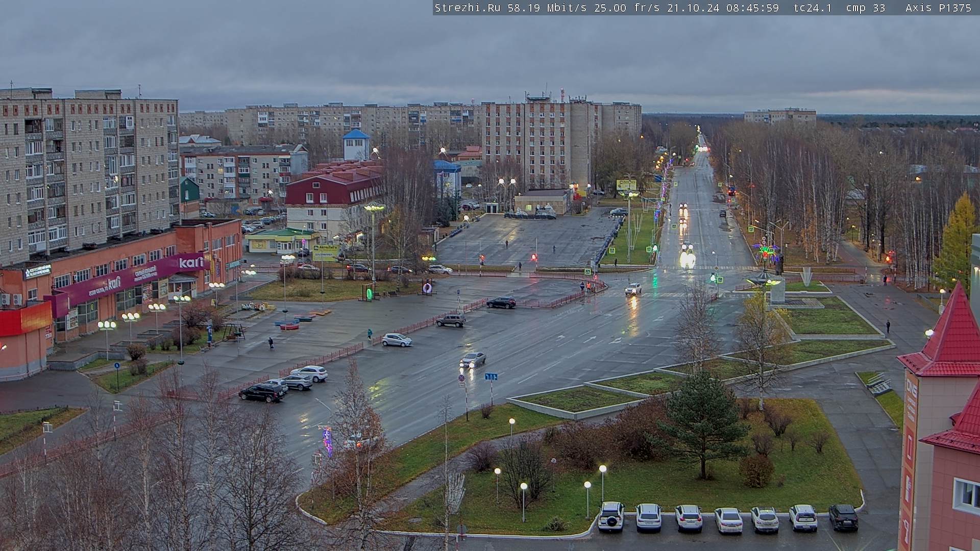Screen dimensions: 980x551
Task: Click the "cmp 33" compression value
Action: pyautogui.click(x=865, y=8)
